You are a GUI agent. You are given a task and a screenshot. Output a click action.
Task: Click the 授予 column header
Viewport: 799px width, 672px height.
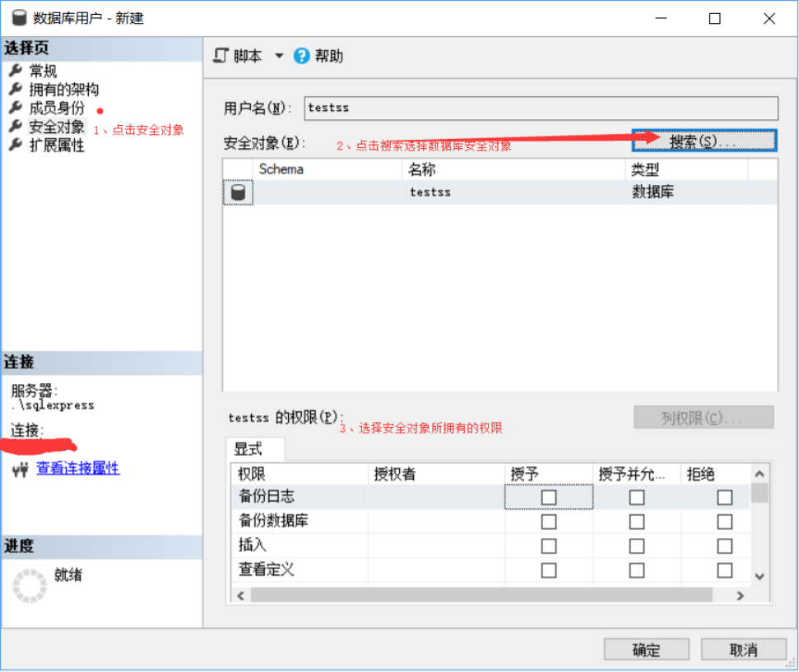[x=549, y=474]
